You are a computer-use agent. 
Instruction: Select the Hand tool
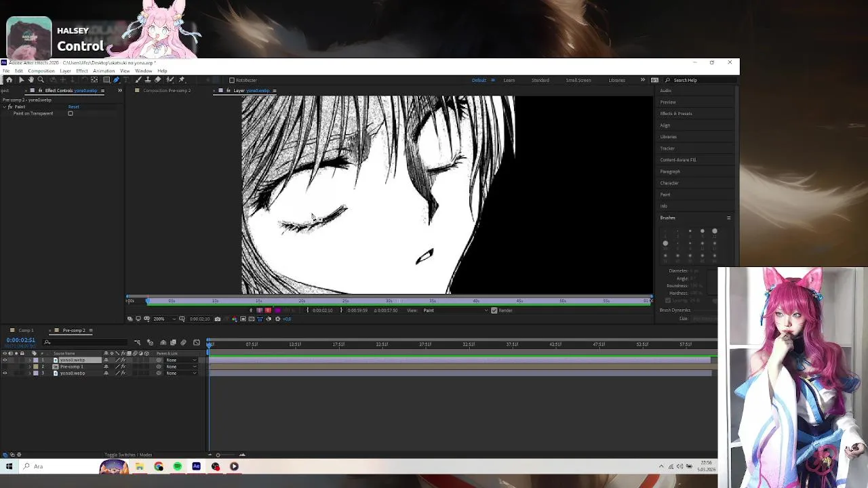(31, 80)
